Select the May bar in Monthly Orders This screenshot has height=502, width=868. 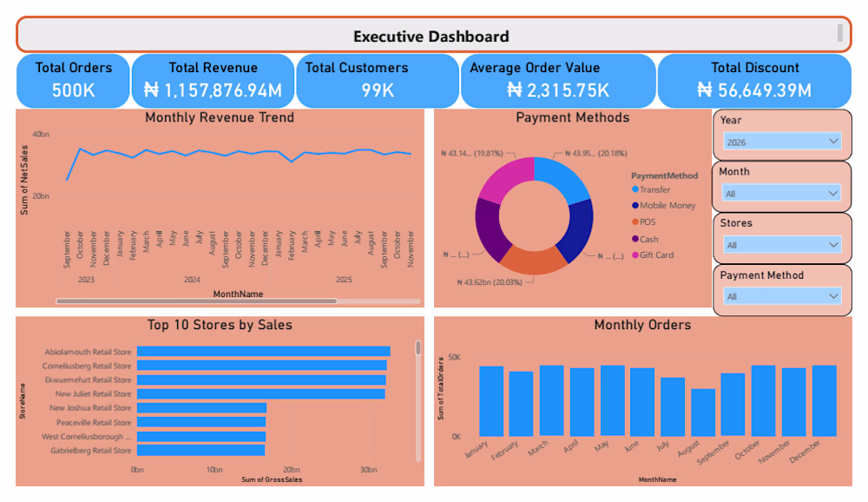[612, 400]
